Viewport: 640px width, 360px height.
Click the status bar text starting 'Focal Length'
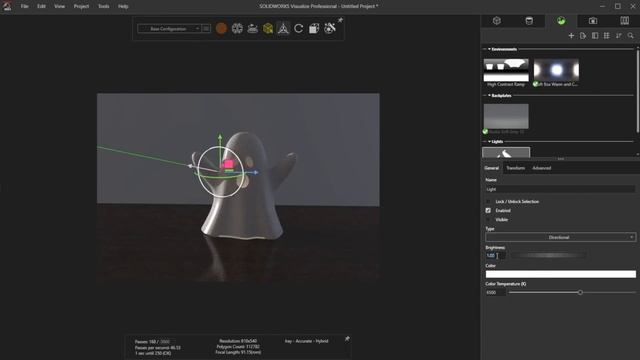pyautogui.click(x=238, y=352)
